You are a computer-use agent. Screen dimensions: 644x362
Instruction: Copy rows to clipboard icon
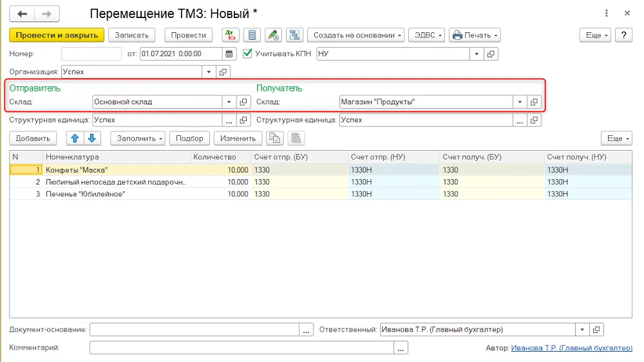click(275, 138)
